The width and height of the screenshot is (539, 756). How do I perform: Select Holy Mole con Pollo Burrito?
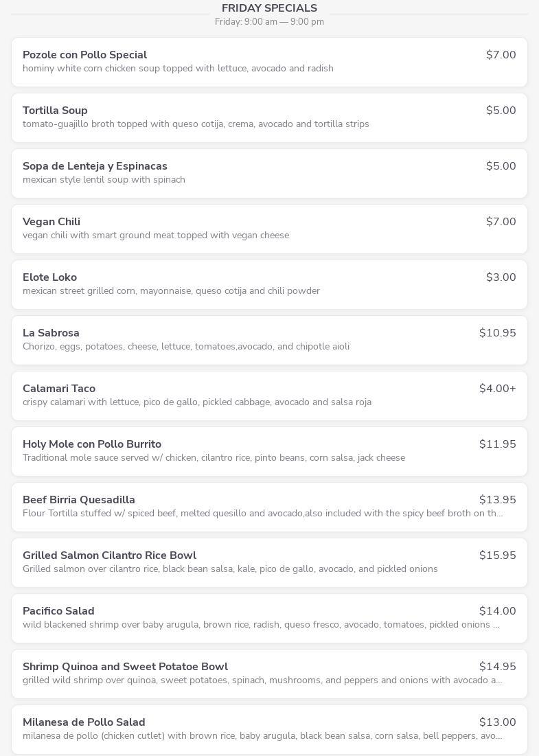(92, 444)
